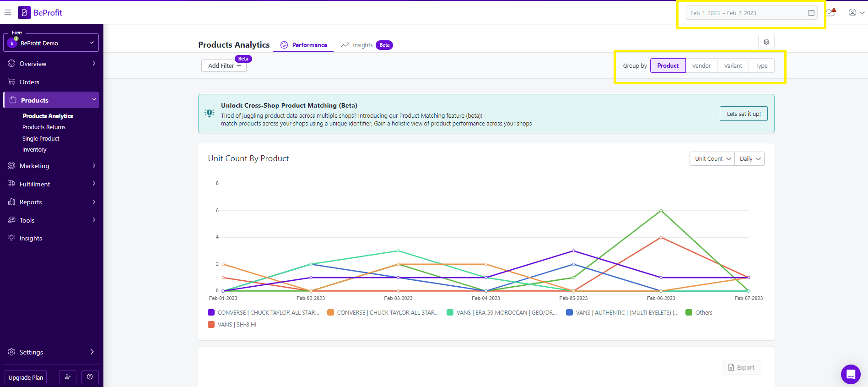Click the Lets set it up! button
This screenshot has width=868, height=387.
point(744,114)
